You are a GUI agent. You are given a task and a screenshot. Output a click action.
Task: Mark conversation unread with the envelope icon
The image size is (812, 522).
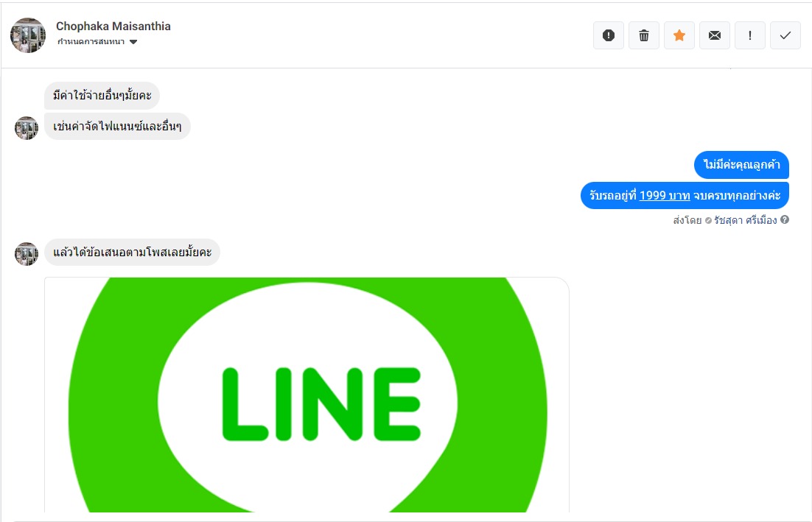715,35
